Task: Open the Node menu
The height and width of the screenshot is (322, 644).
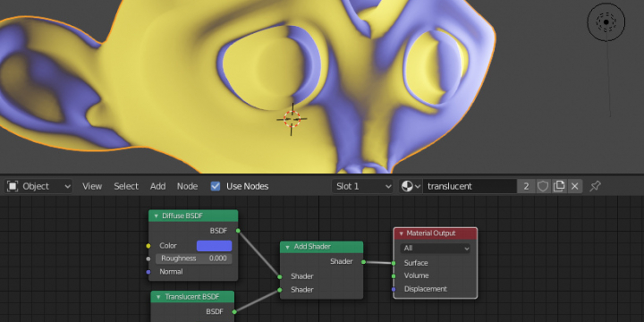Action: click(187, 186)
